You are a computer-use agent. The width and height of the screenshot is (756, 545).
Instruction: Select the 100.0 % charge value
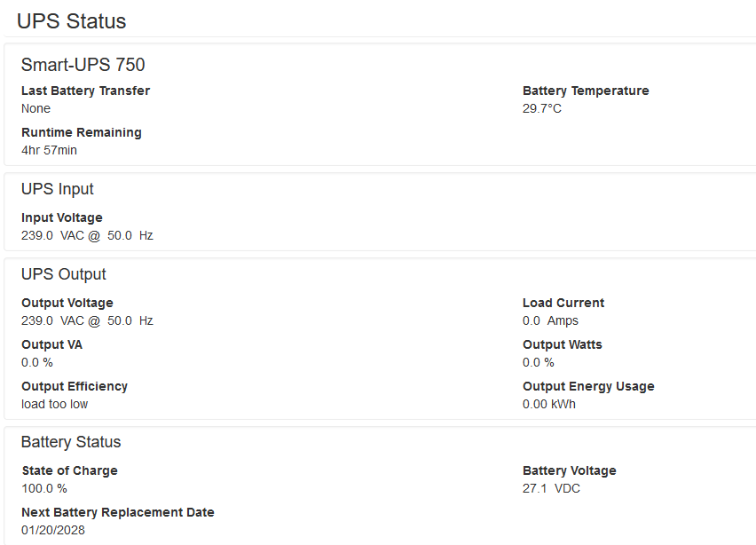(x=44, y=488)
